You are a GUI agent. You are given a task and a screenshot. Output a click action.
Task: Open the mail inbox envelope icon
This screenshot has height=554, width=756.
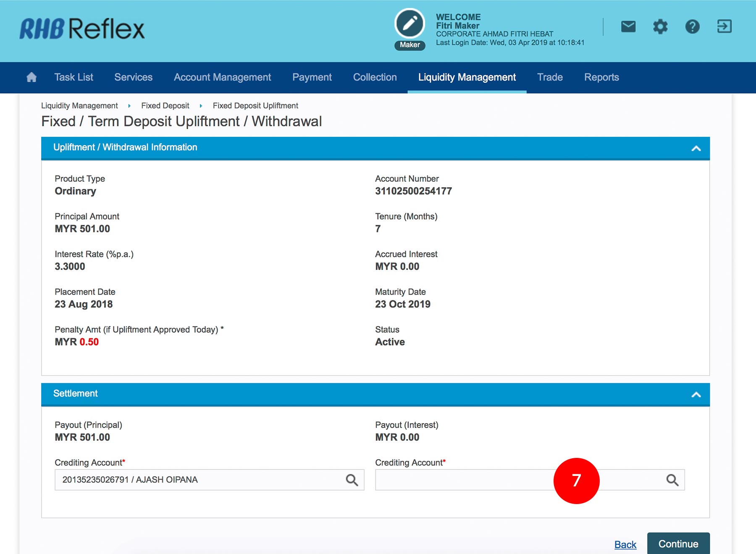[628, 27]
